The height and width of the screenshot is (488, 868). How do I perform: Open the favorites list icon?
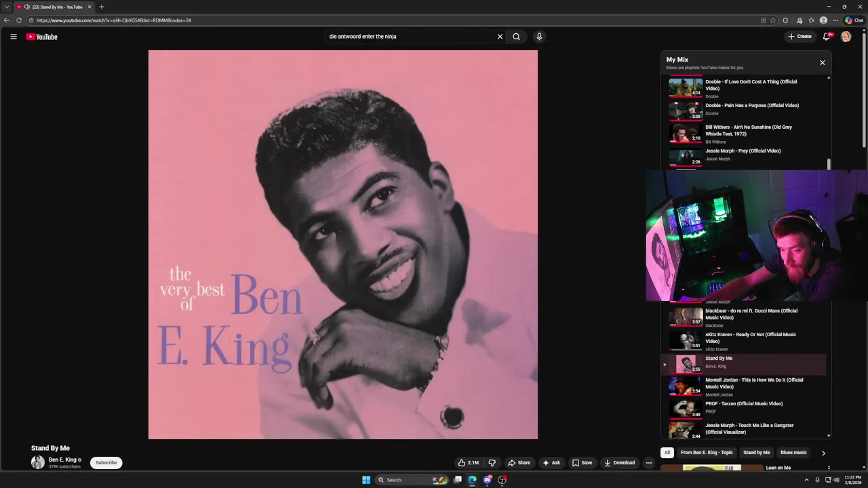pyautogui.click(x=811, y=20)
